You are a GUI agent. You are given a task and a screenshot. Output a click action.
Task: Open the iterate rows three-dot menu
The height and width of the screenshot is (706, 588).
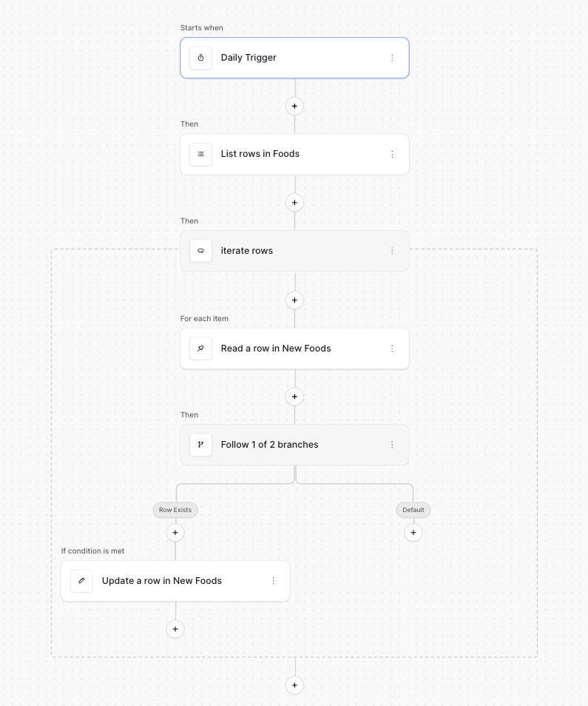pos(392,251)
